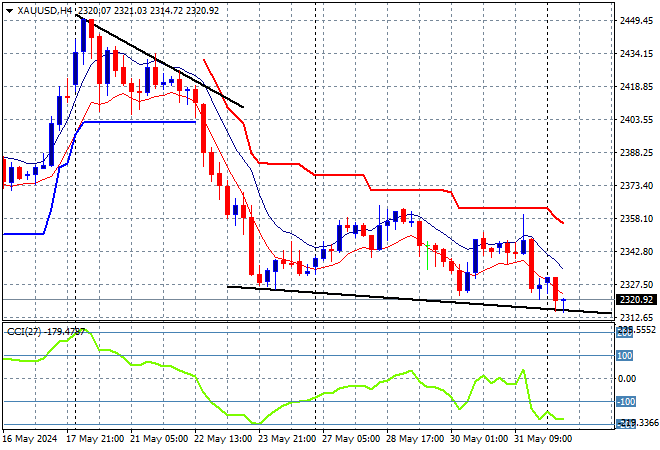Click the 31 May 09:00 time label
The width and height of the screenshot is (660, 450).
[x=543, y=439]
